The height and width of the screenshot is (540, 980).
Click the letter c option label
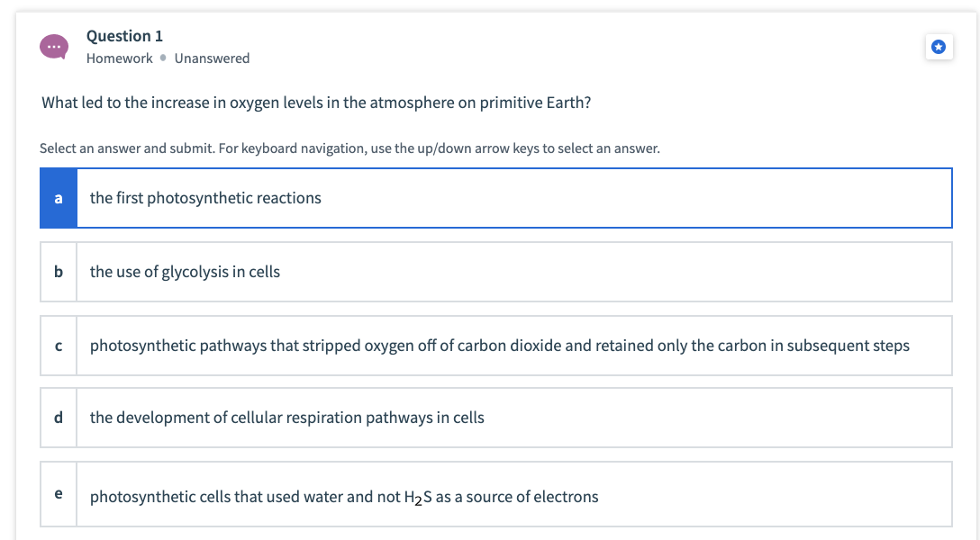point(58,346)
